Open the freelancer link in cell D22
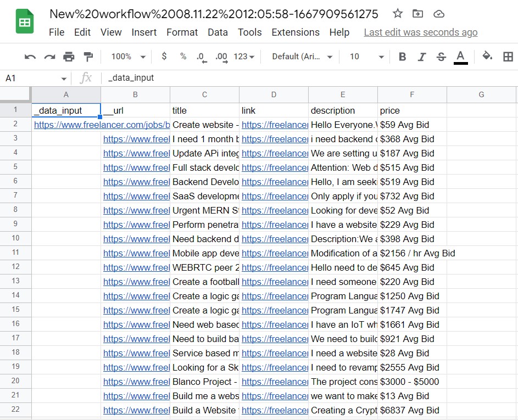 (x=275, y=410)
